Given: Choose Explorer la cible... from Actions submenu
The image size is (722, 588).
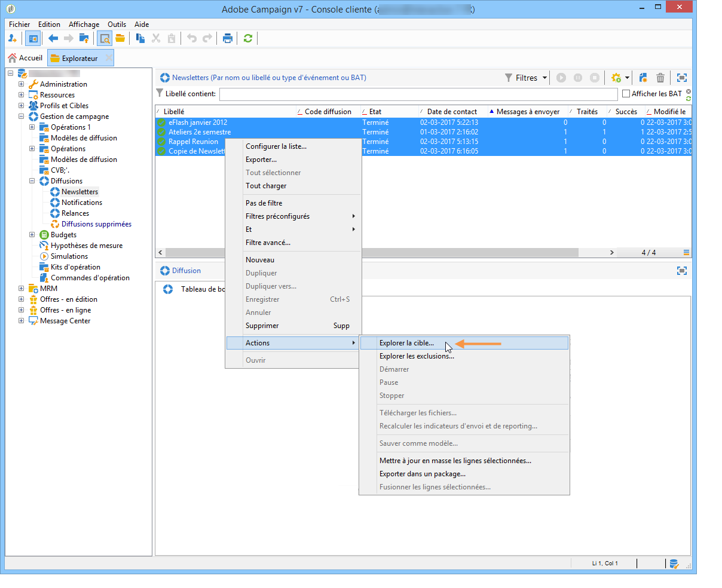Looking at the screenshot, I should (406, 343).
